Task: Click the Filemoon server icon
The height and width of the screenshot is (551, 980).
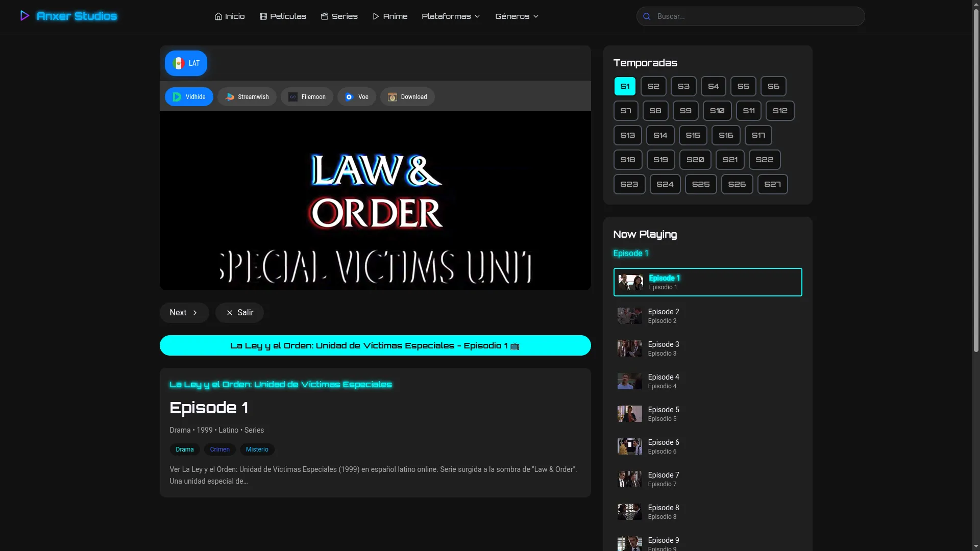Action: (293, 97)
